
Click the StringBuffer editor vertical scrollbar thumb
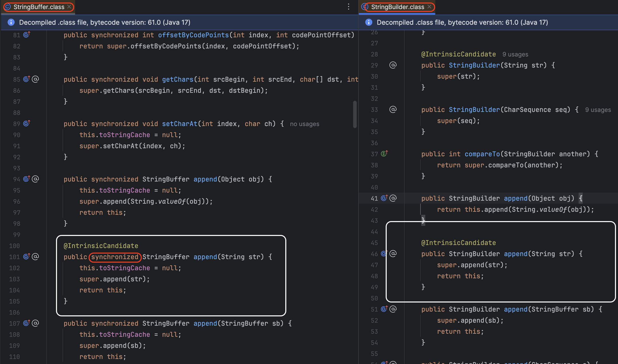[355, 114]
